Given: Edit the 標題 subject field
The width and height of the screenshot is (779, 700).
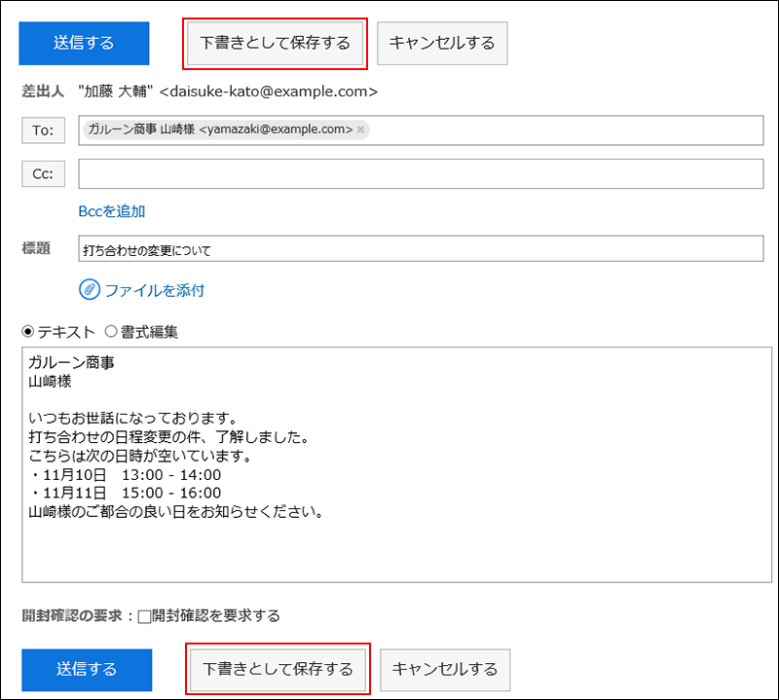Looking at the screenshot, I should (421, 249).
